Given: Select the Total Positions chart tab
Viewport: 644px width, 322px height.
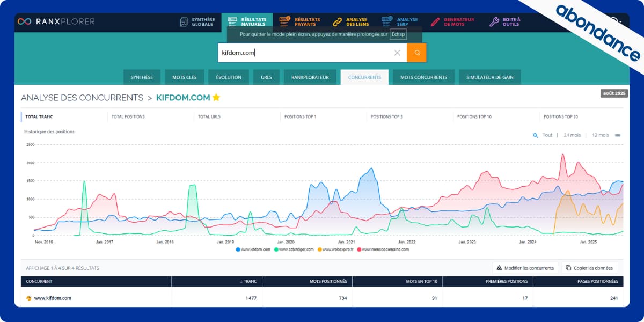Looking at the screenshot, I should pyautogui.click(x=128, y=116).
